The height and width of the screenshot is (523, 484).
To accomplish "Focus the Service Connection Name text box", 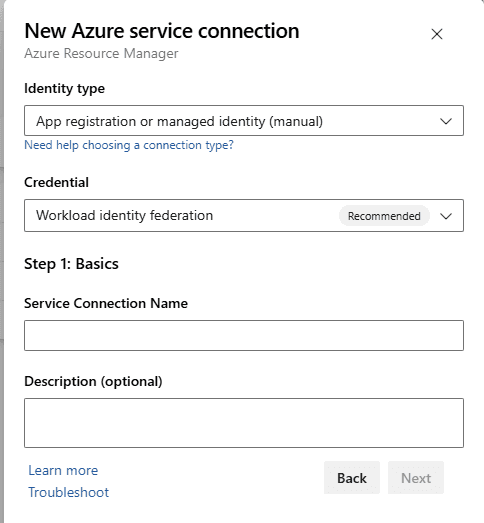I will click(244, 336).
